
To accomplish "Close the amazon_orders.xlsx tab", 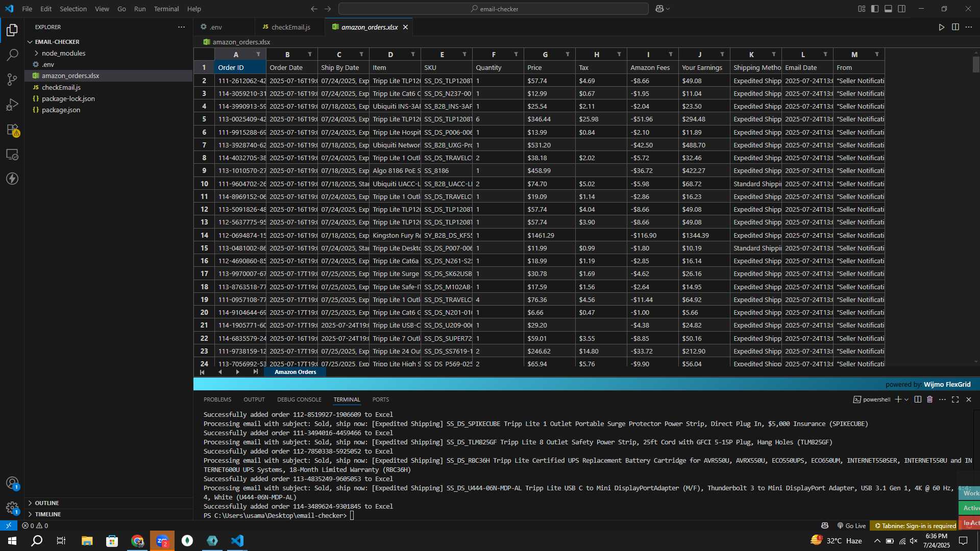I will 405,27.
